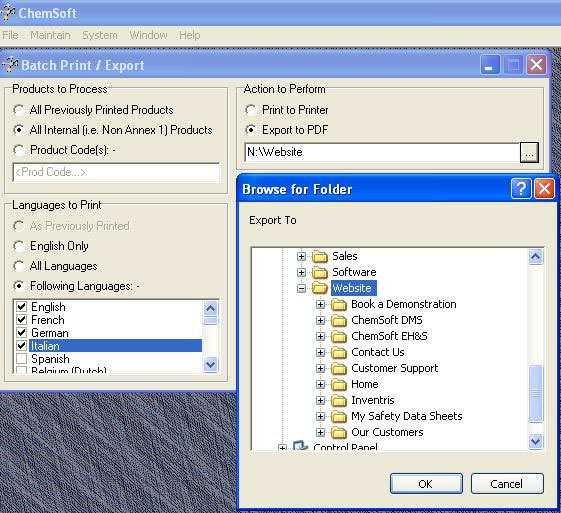Screen dimensions: 561x513
Task: Click the Contact Us folder icon
Action: [338, 352]
